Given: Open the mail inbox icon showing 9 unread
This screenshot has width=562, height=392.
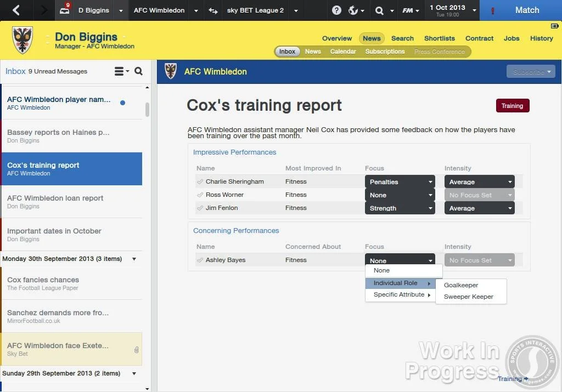Looking at the screenshot, I should click(65, 10).
